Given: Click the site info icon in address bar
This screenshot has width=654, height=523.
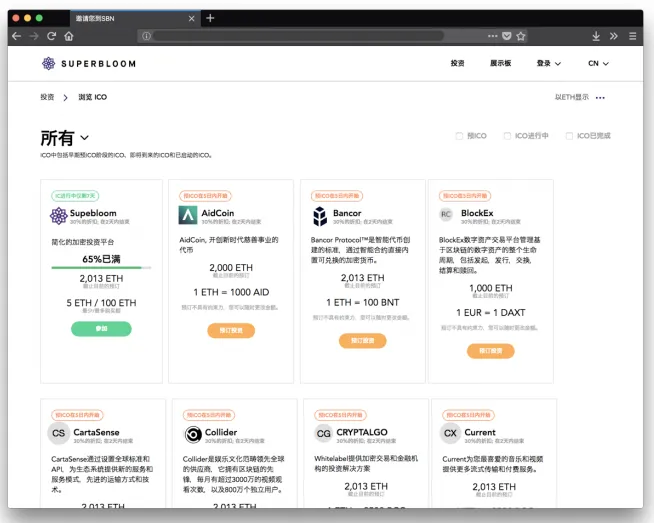Looking at the screenshot, I should (x=146, y=36).
